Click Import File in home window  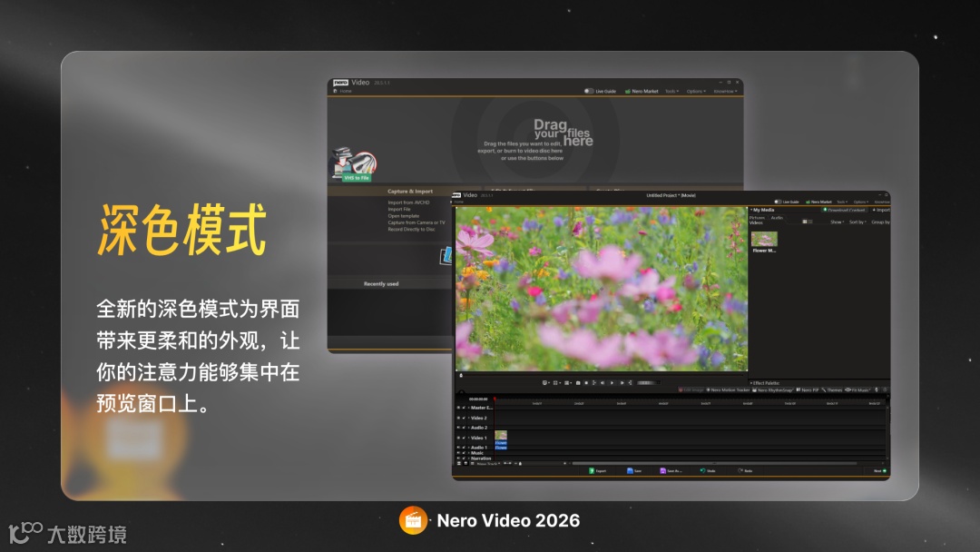point(399,210)
